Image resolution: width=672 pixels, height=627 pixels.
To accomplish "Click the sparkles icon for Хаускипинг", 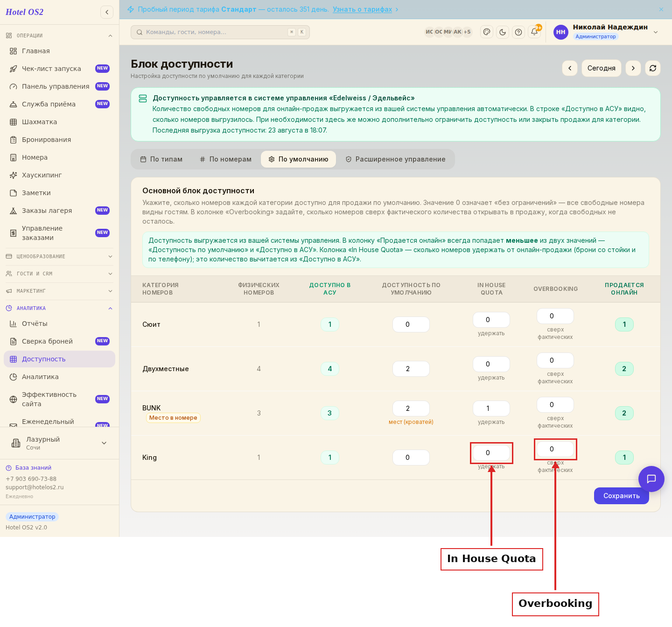I will 14,175.
